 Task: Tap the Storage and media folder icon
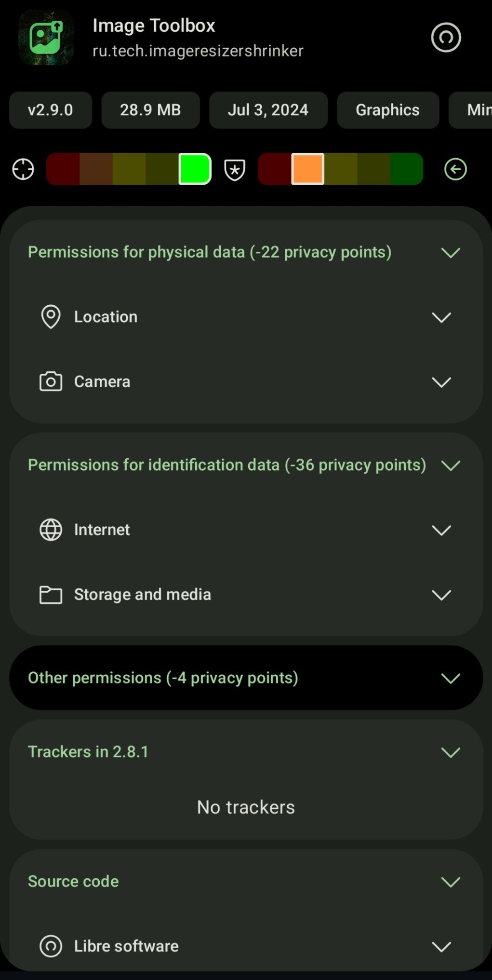click(x=51, y=595)
